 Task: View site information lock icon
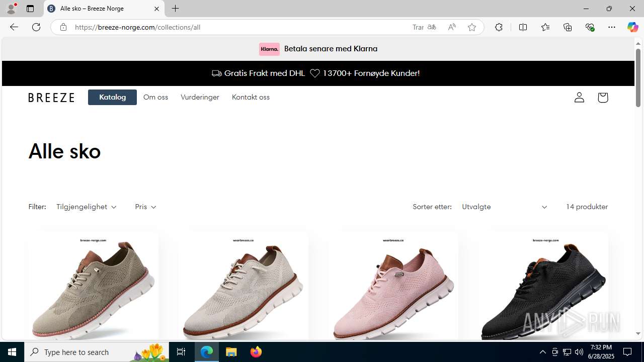(63, 27)
